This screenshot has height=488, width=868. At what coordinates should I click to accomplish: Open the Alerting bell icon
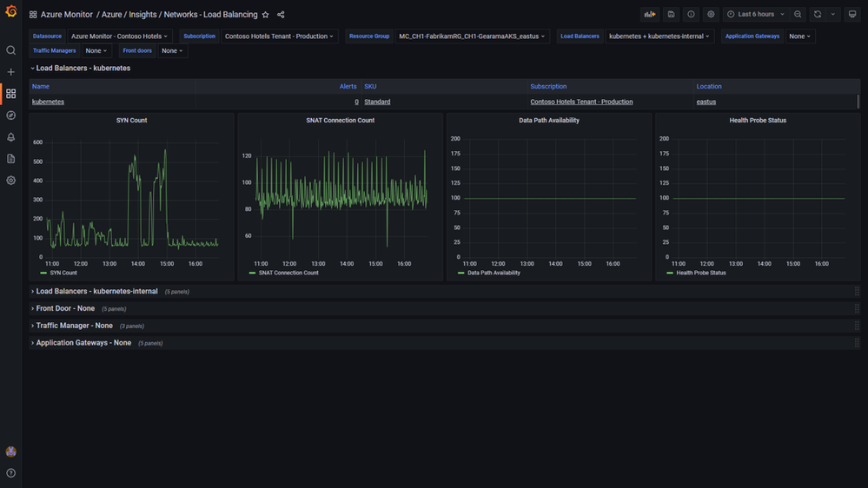click(x=10, y=136)
